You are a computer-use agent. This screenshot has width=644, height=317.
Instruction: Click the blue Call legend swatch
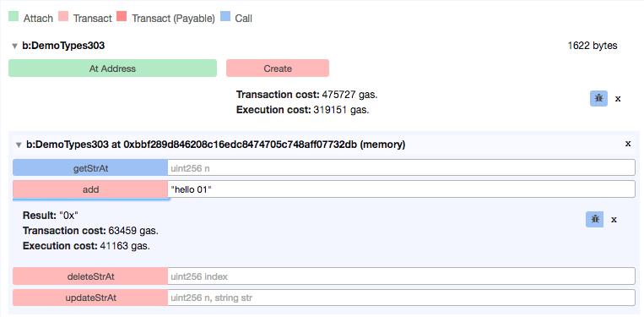click(x=225, y=17)
